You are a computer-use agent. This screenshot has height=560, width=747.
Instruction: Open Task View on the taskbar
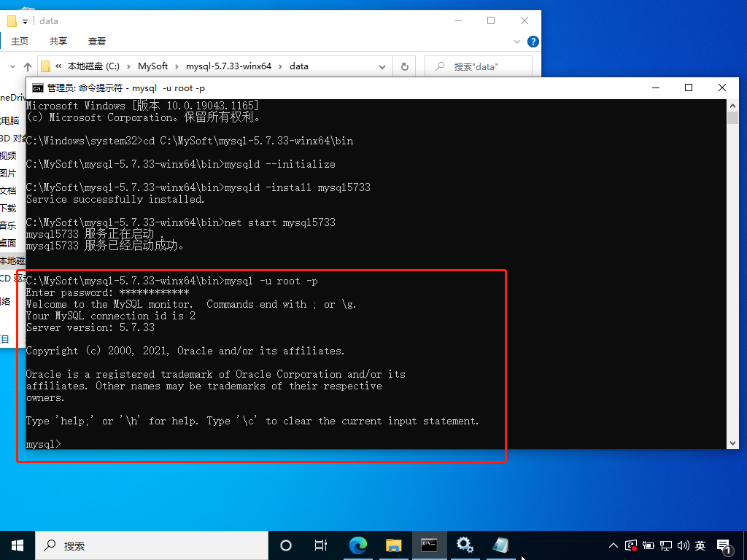click(x=321, y=545)
